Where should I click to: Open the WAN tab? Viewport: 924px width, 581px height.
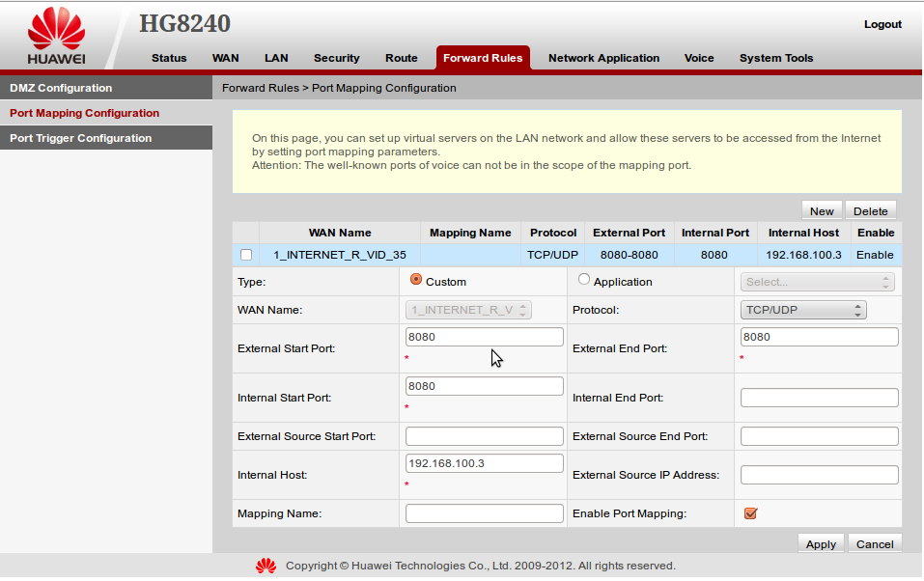[226, 58]
